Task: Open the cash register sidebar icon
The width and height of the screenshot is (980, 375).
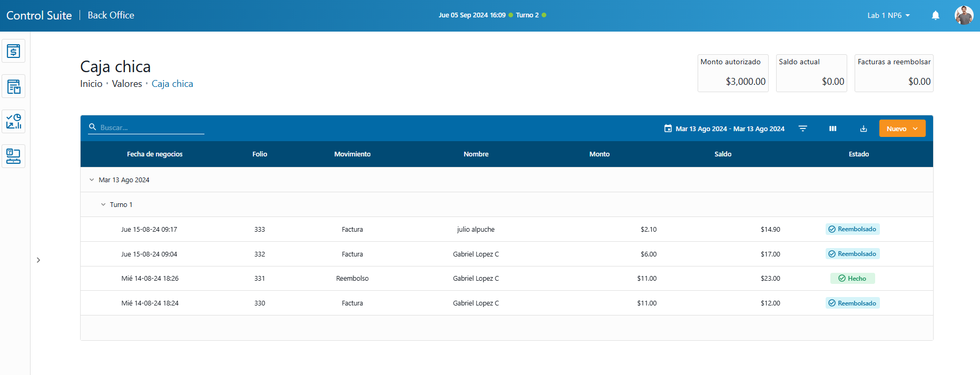Action: (x=13, y=51)
